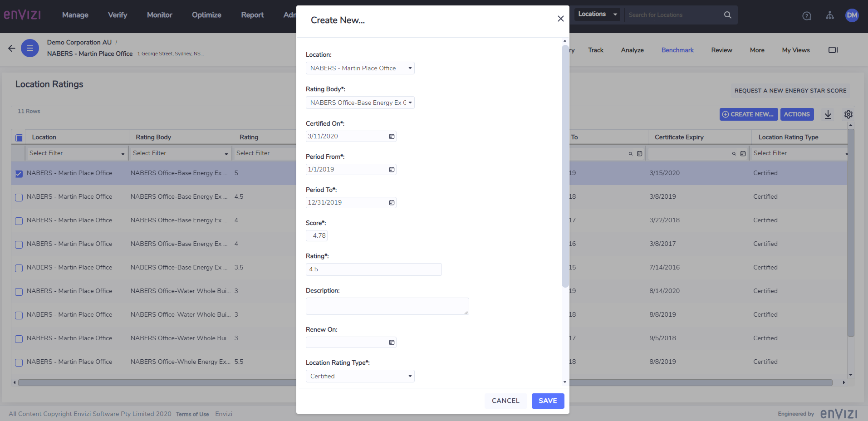The image size is (868, 421).
Task: Check the row with expiry 9/5/2018
Action: point(19,339)
